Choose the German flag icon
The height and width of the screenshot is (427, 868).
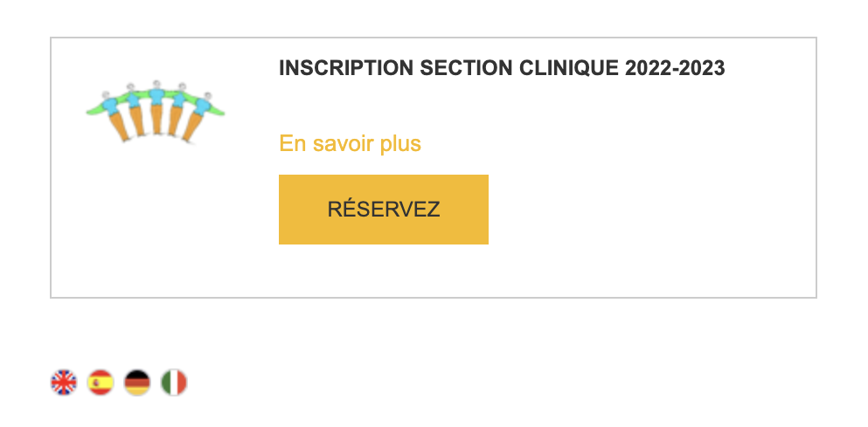point(137,382)
